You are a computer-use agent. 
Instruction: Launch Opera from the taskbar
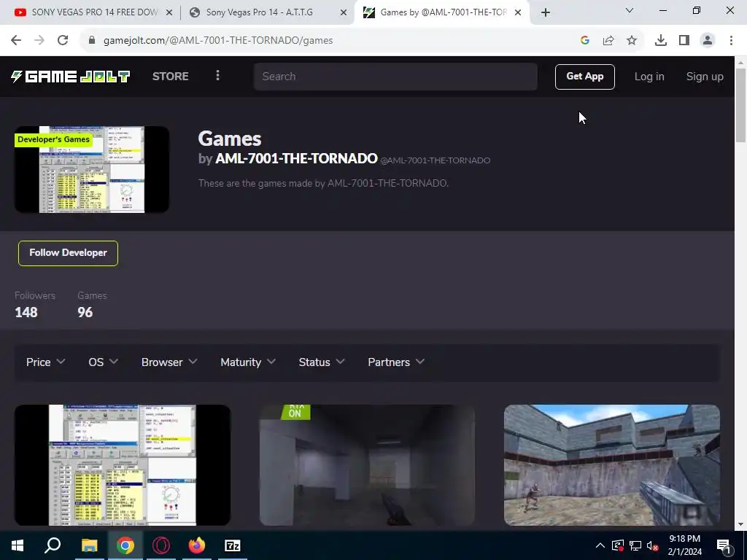click(x=161, y=545)
